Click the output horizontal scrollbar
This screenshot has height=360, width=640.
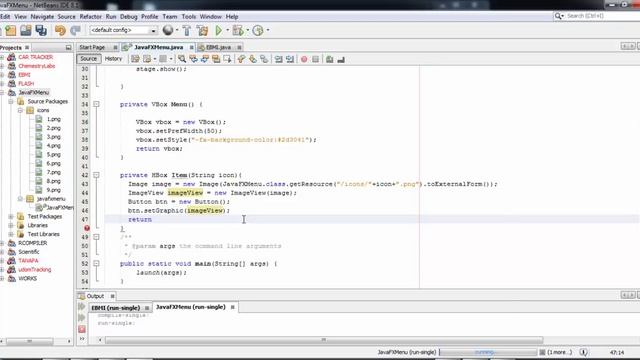[324, 340]
